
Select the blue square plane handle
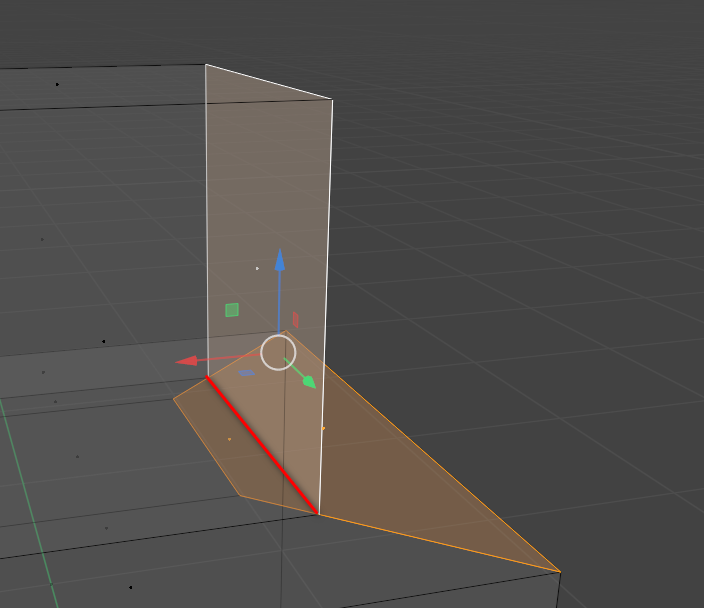246,373
